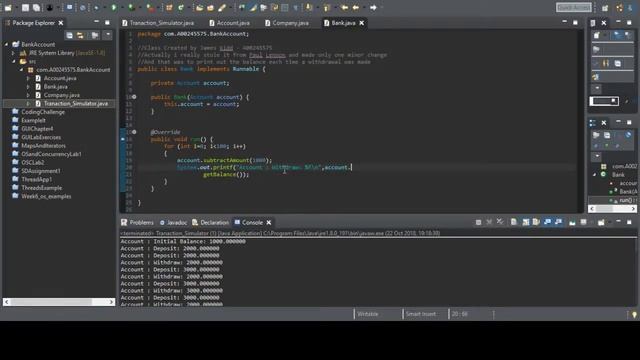This screenshot has width=640, height=360.
Task: Open Outline view menu dropdown arrow
Action: [x=597, y=157]
